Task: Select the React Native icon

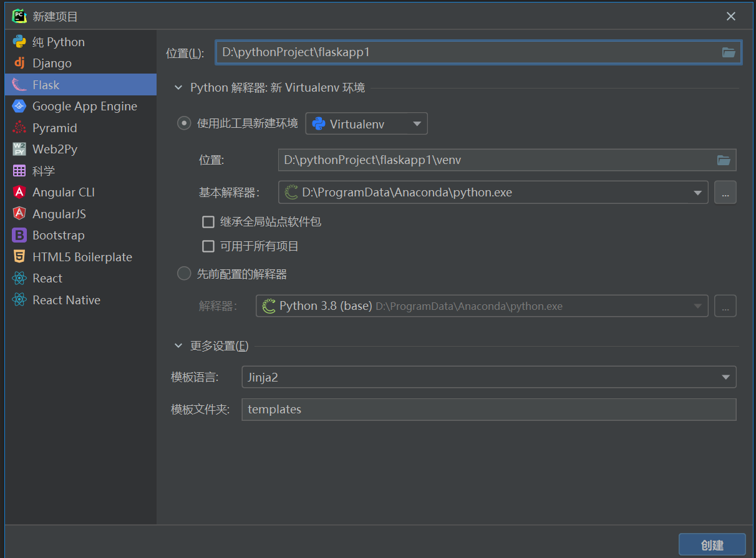Action: pos(19,300)
